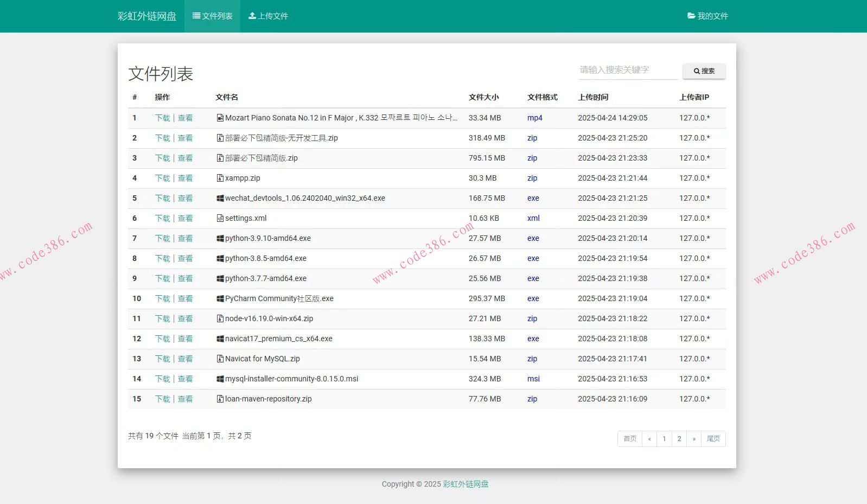Click the archive icon next to xampp.zip
The image size is (867, 504).
click(220, 178)
